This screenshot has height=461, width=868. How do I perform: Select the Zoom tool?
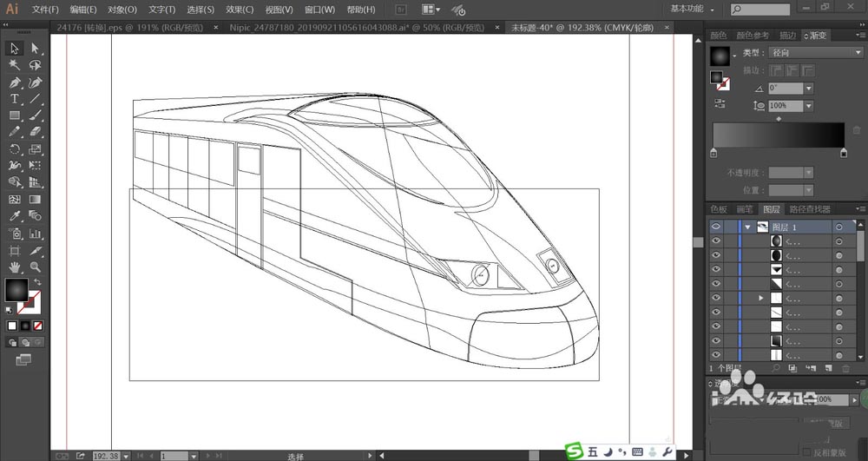(x=36, y=267)
